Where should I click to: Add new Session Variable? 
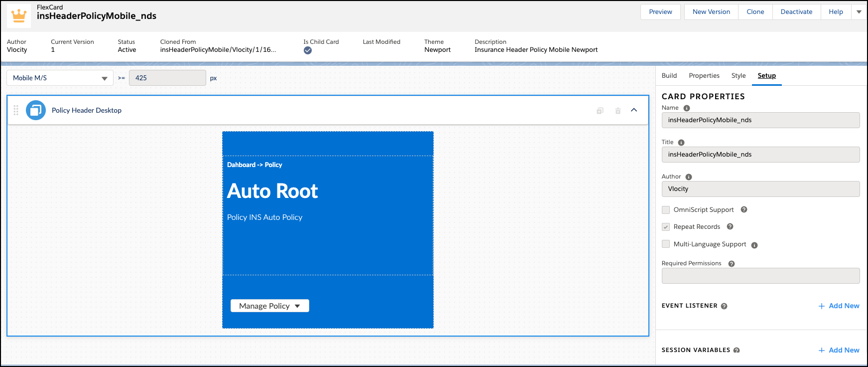839,351
